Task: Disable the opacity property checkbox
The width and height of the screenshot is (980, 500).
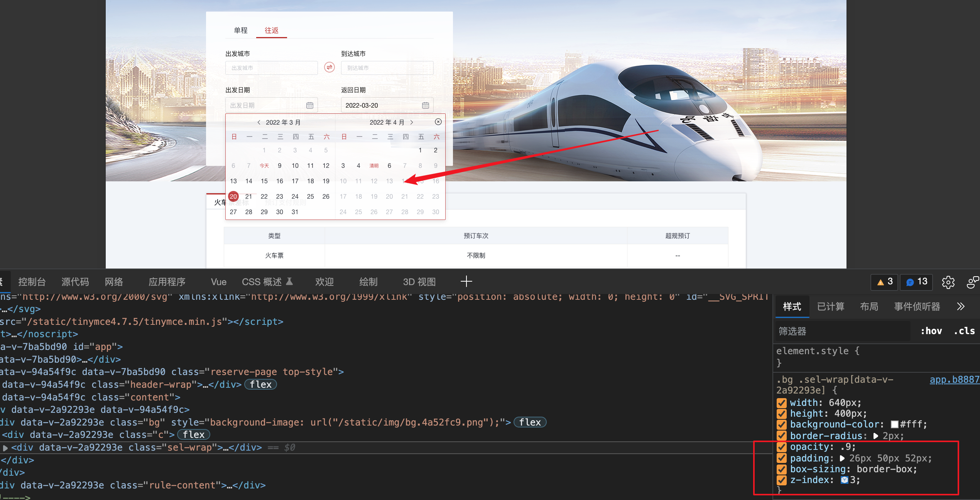Action: click(782, 447)
